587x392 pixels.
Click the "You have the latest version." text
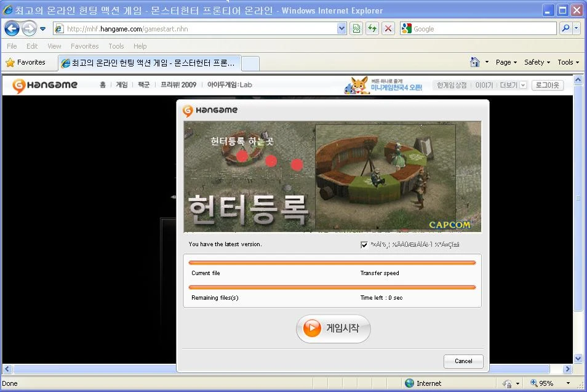pyautogui.click(x=225, y=244)
